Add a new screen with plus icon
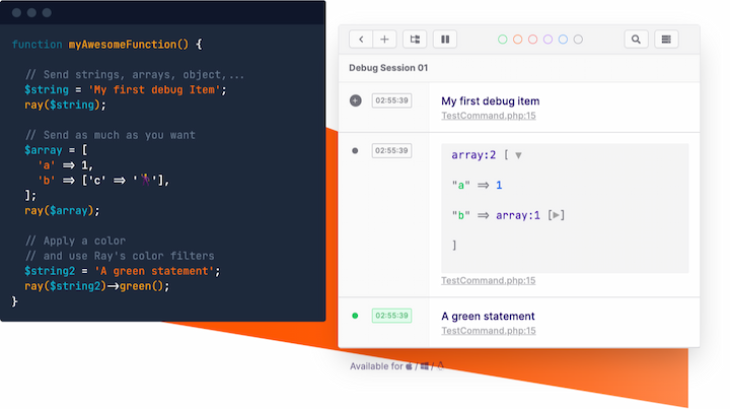Viewport: 730px width, 409px height. point(385,39)
